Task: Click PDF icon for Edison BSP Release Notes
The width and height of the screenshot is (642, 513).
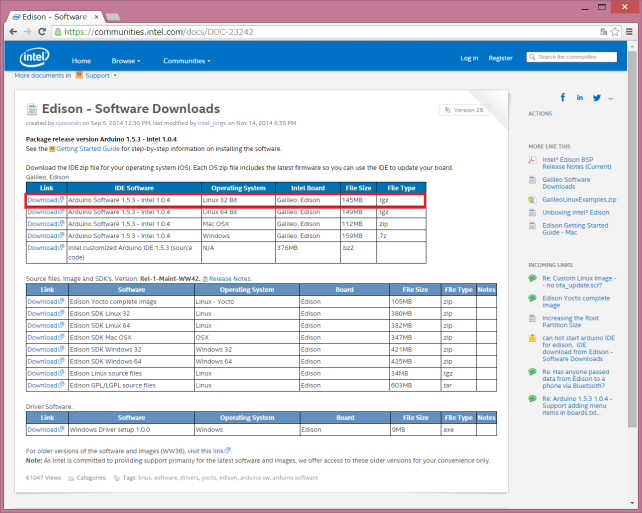Action: [534, 159]
